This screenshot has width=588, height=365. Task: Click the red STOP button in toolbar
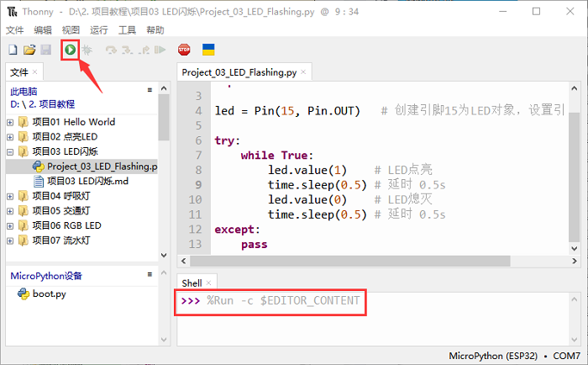pos(184,50)
